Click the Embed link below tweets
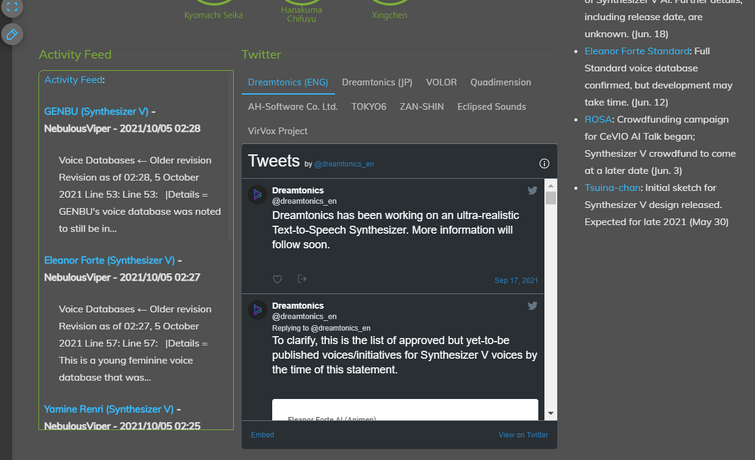This screenshot has height=460, width=755. click(x=262, y=435)
